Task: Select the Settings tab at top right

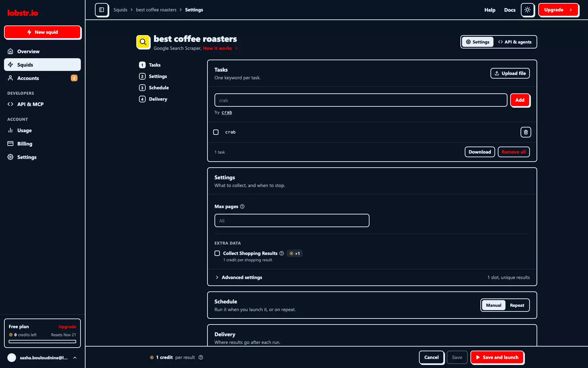Action: coord(478,42)
